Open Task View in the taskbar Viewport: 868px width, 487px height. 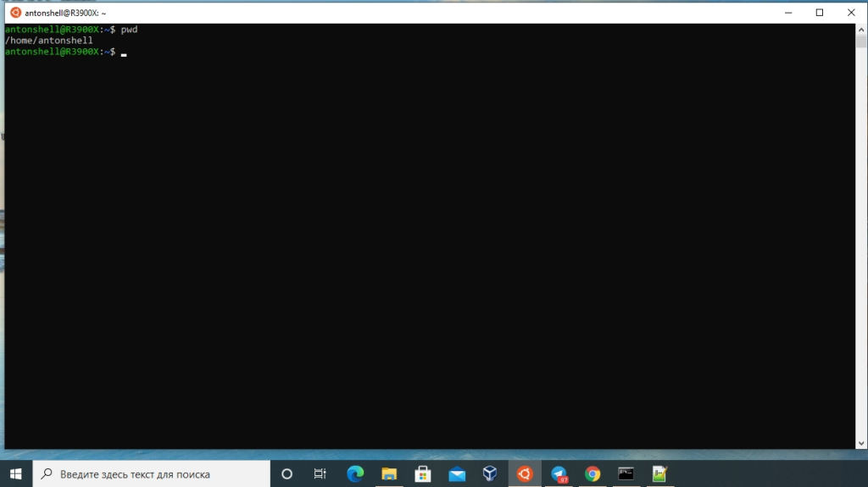click(320, 474)
